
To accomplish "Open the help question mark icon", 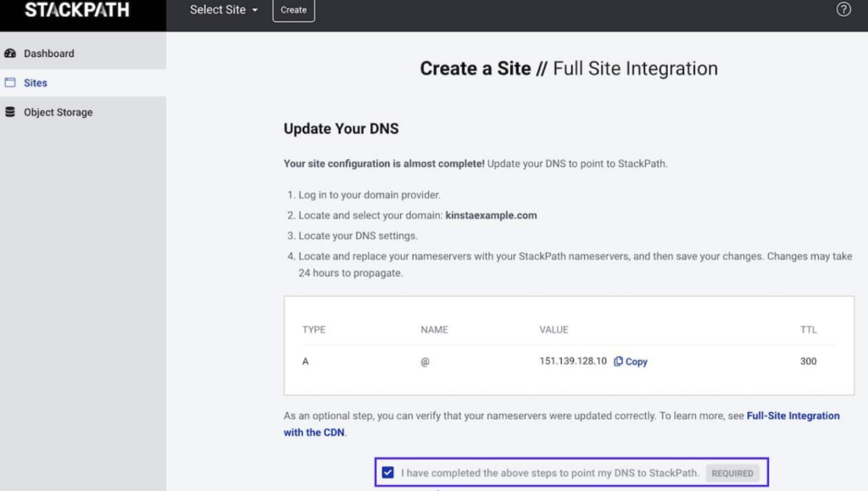I will tap(843, 9).
